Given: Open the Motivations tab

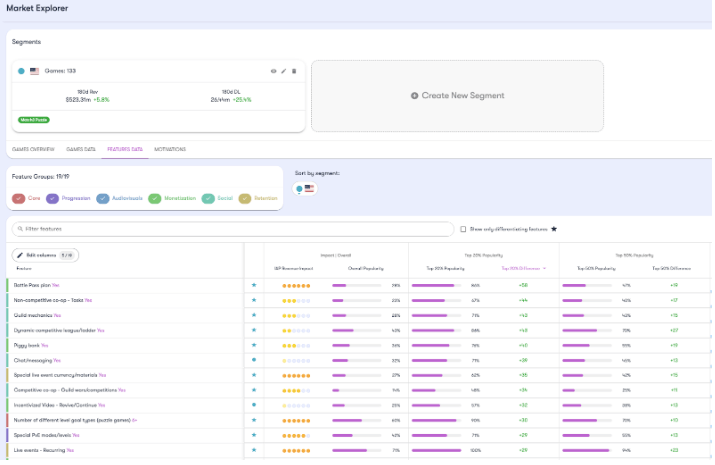Looking at the screenshot, I should (170, 148).
